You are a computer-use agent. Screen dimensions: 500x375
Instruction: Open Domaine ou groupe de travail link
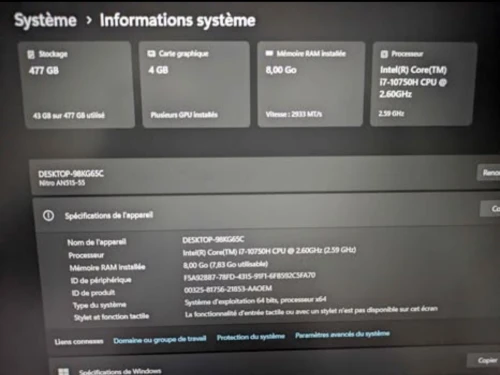(x=160, y=340)
